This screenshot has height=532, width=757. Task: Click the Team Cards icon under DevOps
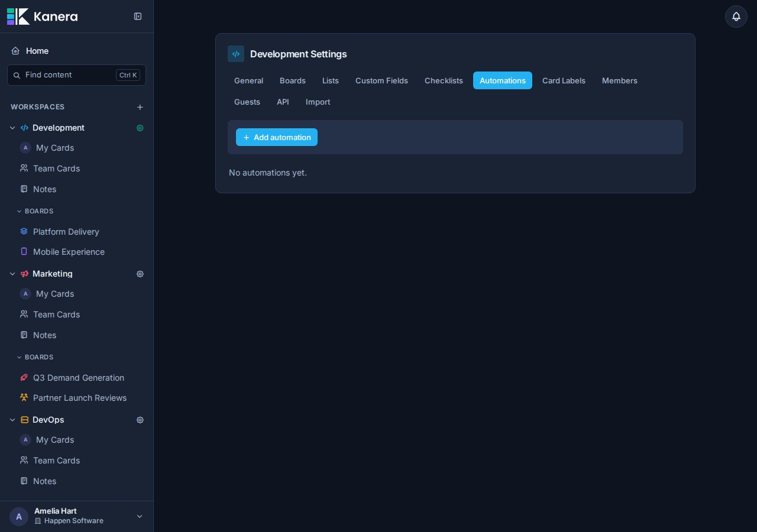[24, 460]
